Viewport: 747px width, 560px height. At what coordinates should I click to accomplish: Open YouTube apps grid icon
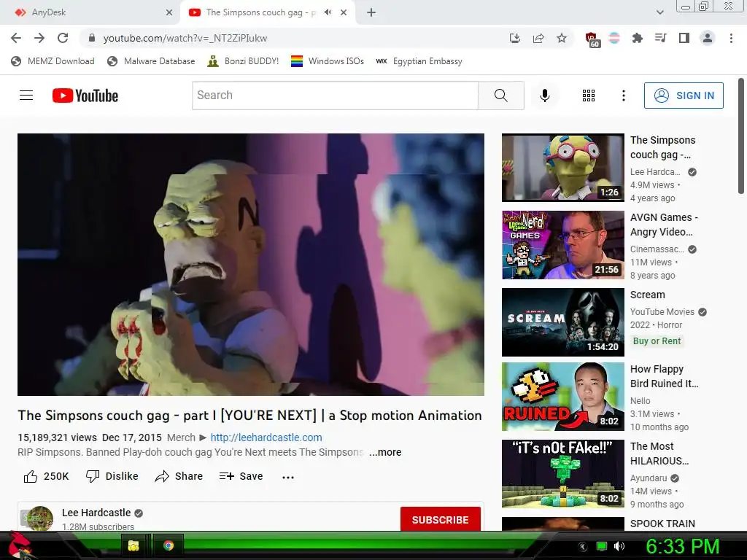pyautogui.click(x=589, y=96)
